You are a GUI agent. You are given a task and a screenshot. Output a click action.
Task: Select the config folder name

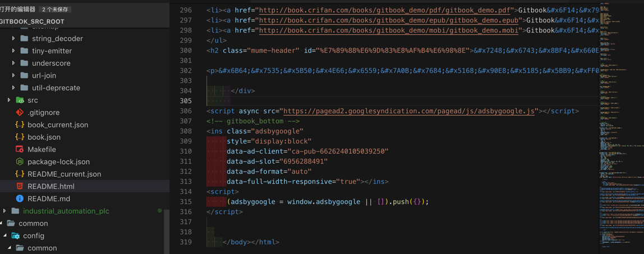pyautogui.click(x=34, y=235)
